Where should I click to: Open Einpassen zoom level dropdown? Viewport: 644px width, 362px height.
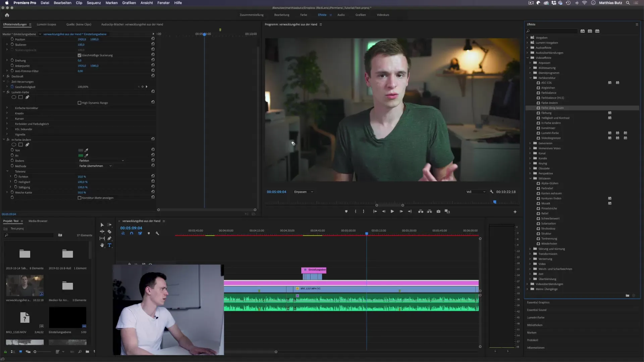pos(304,192)
